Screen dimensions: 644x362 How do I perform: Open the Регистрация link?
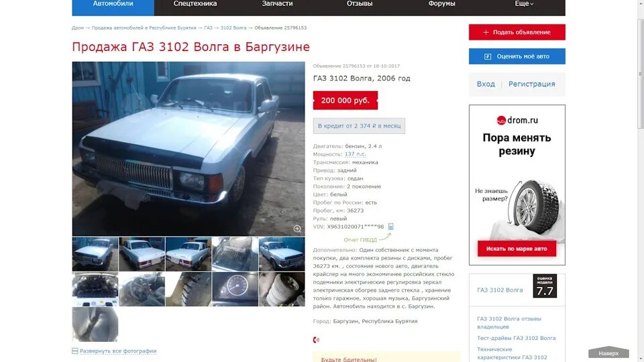coord(531,84)
